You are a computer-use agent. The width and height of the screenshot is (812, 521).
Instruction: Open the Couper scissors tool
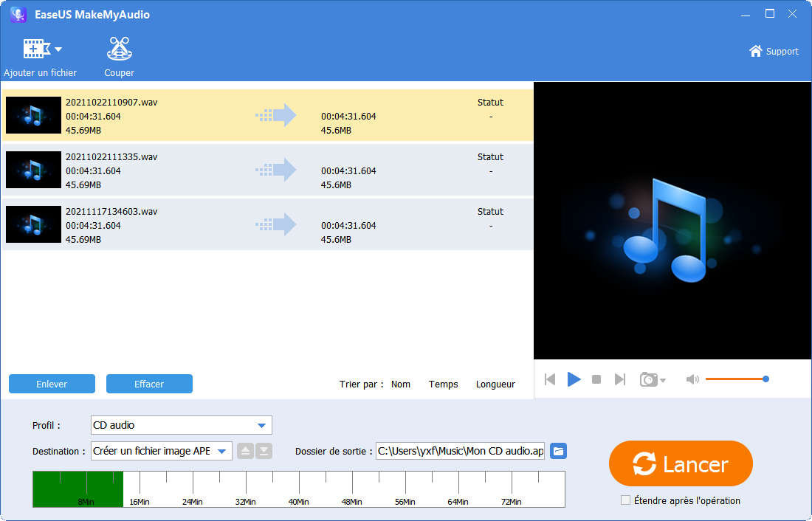(x=119, y=49)
